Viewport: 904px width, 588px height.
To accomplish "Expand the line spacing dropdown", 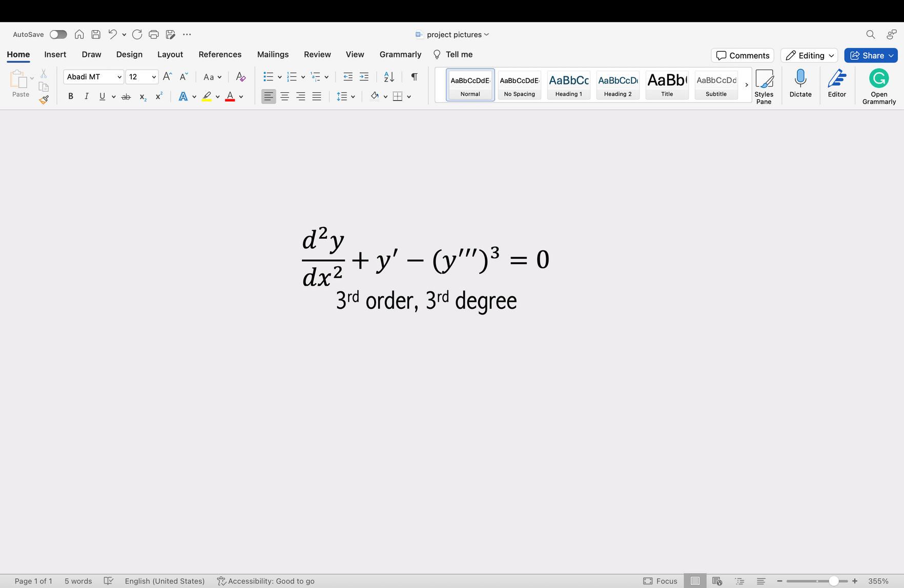I will click(353, 96).
